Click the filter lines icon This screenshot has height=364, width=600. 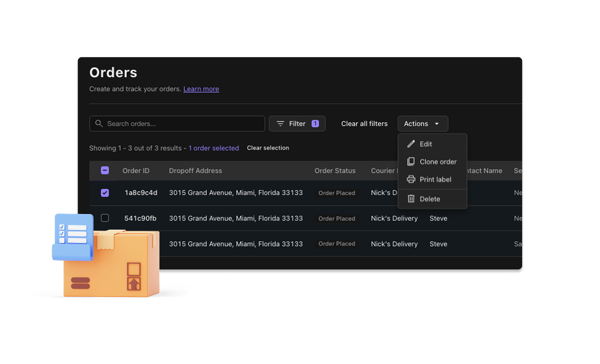[x=280, y=124]
